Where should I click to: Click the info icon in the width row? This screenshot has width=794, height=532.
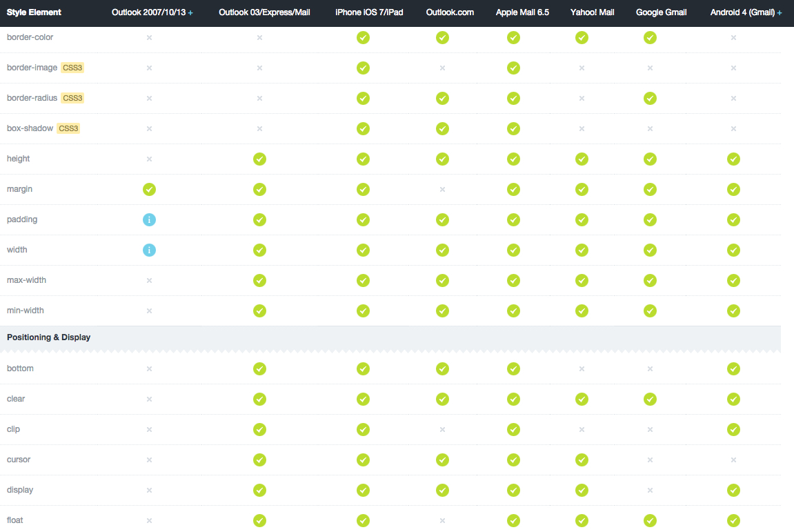pos(150,250)
